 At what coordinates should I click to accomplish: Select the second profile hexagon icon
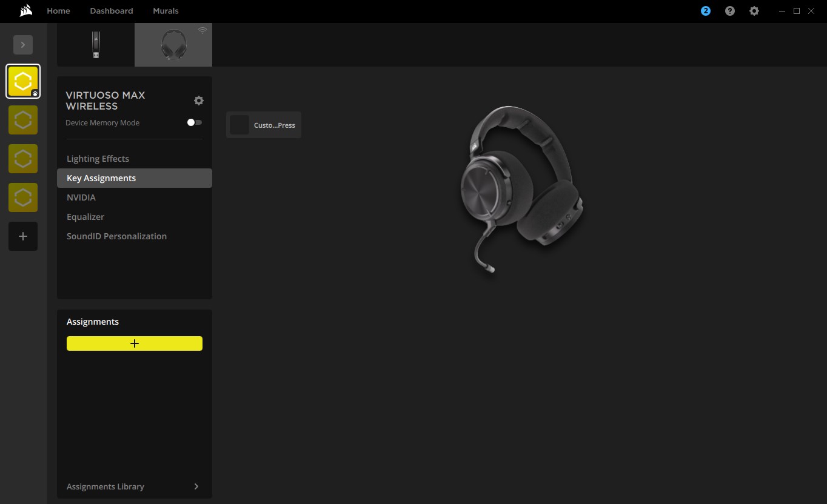23,120
